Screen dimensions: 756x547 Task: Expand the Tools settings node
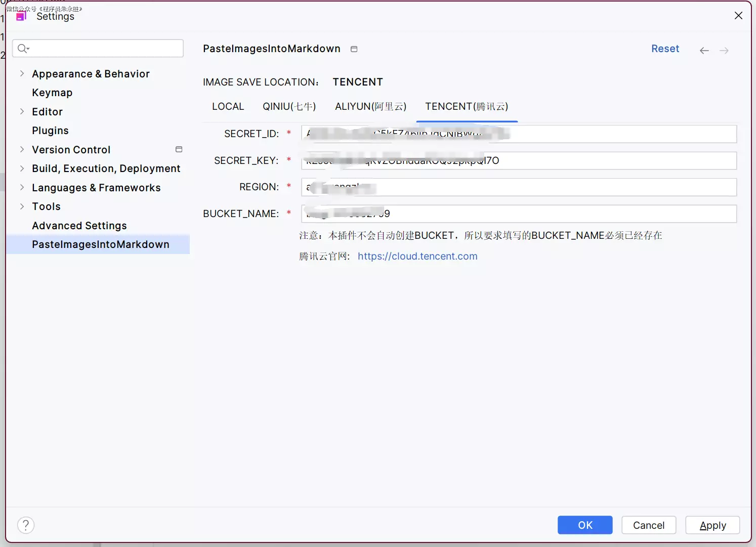[x=22, y=206]
